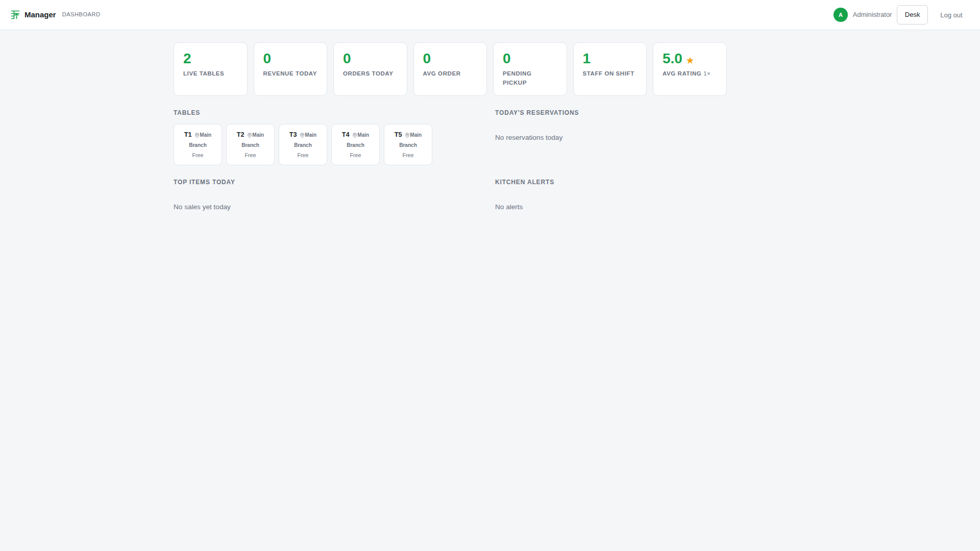Click the gold star rating icon
Image resolution: width=980 pixels, height=551 pixels.
[690, 60]
